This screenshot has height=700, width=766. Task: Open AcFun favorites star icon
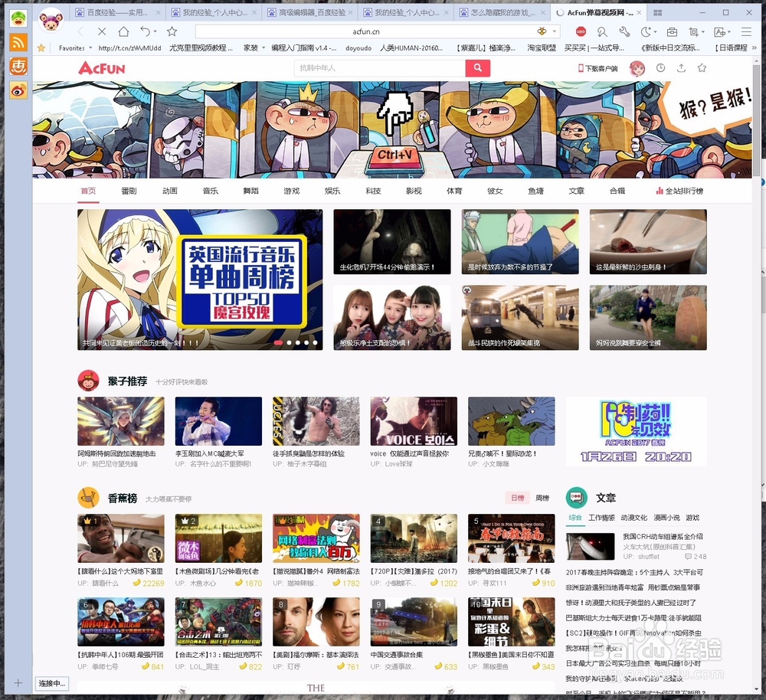[702, 68]
